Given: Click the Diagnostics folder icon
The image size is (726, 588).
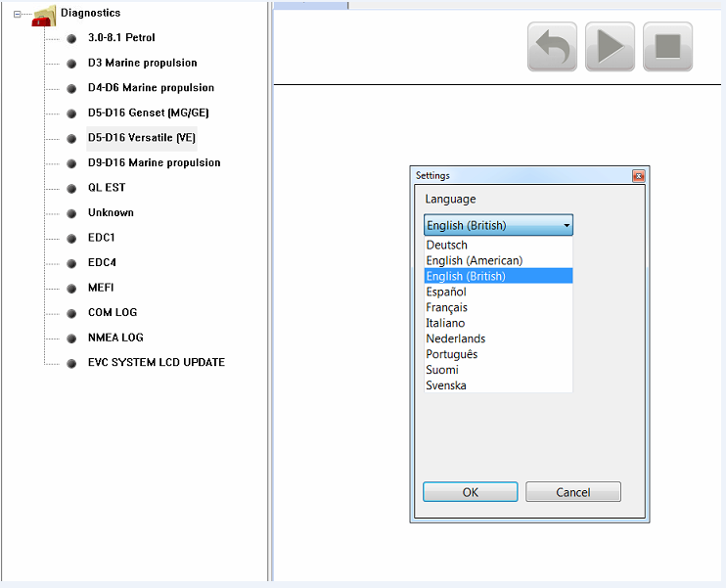Looking at the screenshot, I should 44,15.
